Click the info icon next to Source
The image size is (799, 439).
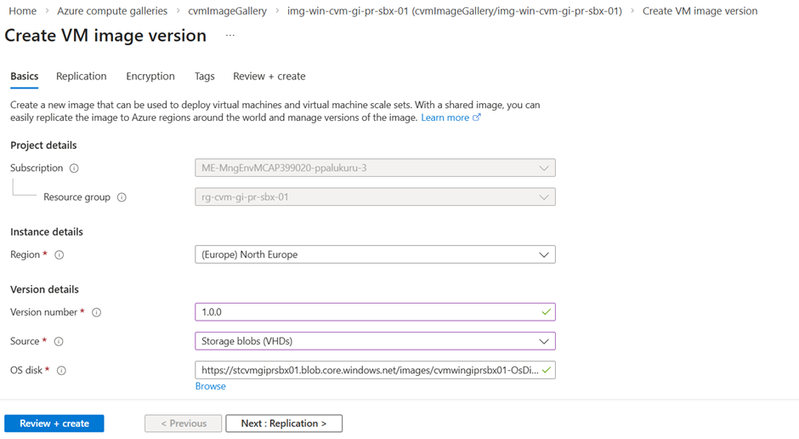(x=59, y=342)
